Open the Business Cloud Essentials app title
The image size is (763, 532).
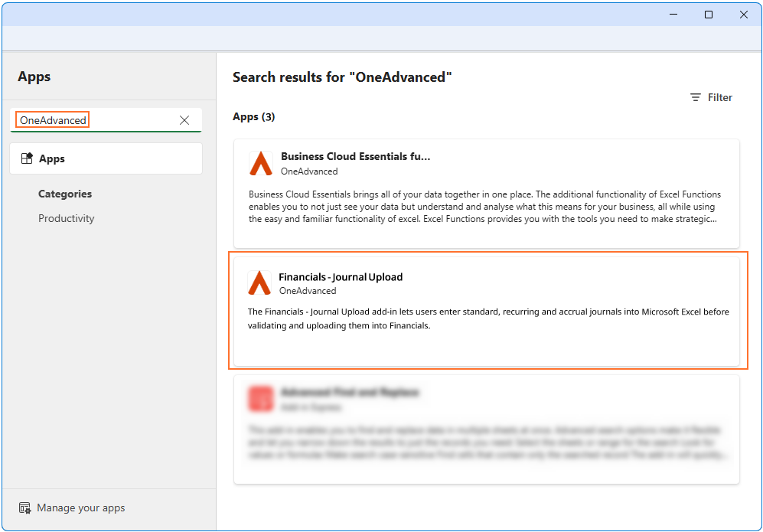click(x=355, y=156)
